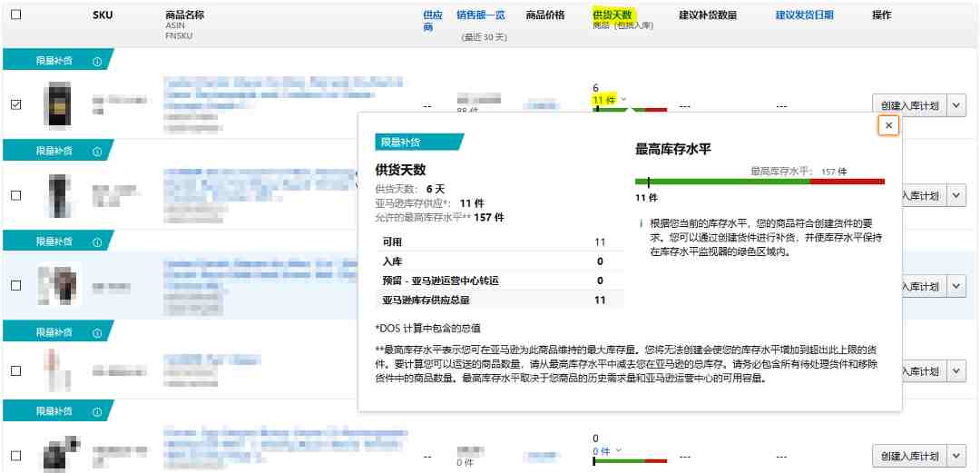The height and width of the screenshot is (473, 980).
Task: Click info icon beside third 限量补货 label
Action: pos(97,241)
